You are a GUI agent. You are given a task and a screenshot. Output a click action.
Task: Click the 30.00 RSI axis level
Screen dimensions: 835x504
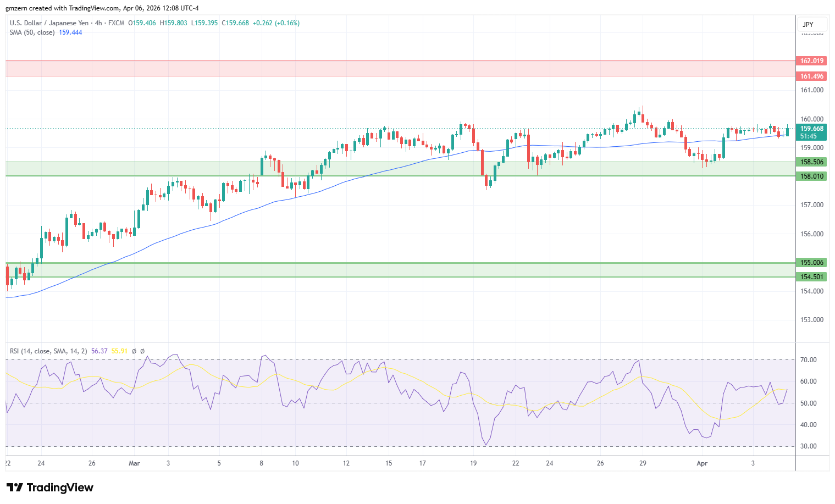tap(809, 446)
